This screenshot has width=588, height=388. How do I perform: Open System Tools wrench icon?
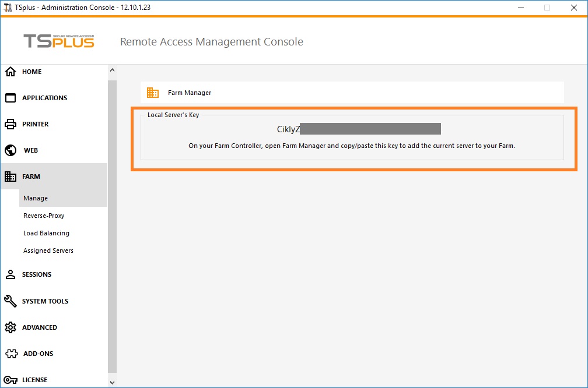click(10, 301)
